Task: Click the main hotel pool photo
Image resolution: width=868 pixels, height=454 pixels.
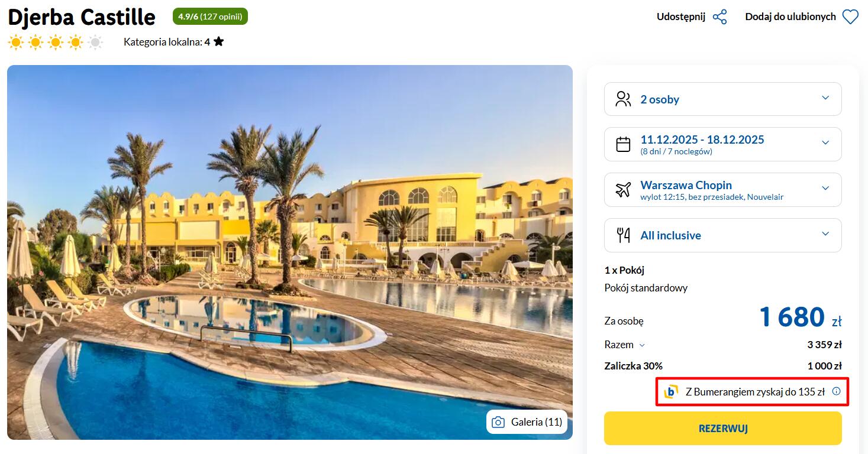Action: click(290, 252)
